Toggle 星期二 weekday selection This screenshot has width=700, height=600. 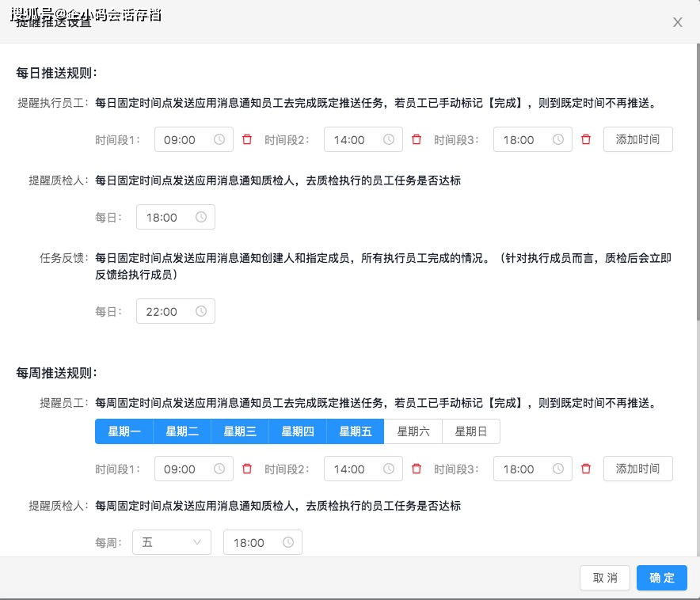(x=182, y=431)
